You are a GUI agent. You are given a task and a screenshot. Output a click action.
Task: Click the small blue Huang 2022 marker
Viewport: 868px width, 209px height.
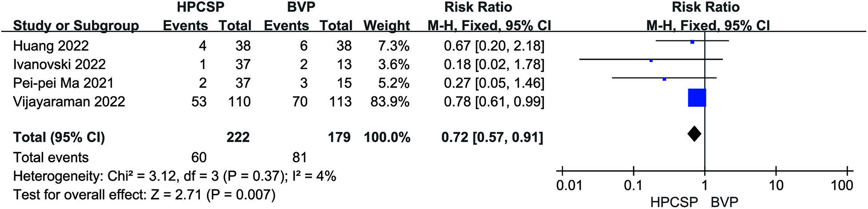point(692,42)
